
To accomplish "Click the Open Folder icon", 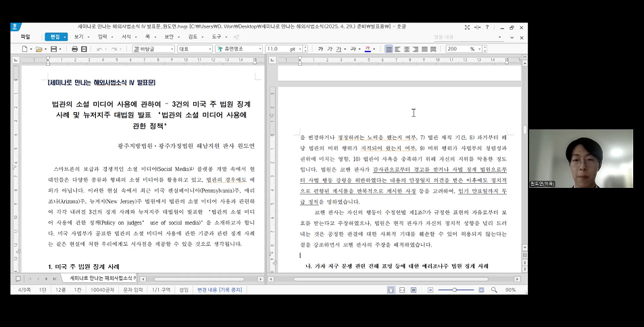I will pyautogui.click(x=39, y=49).
